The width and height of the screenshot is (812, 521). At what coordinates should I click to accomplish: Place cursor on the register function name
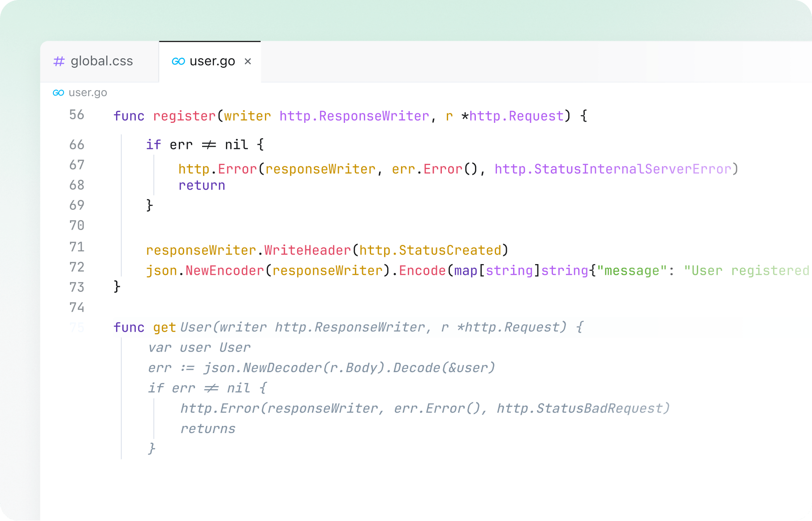pyautogui.click(x=184, y=116)
